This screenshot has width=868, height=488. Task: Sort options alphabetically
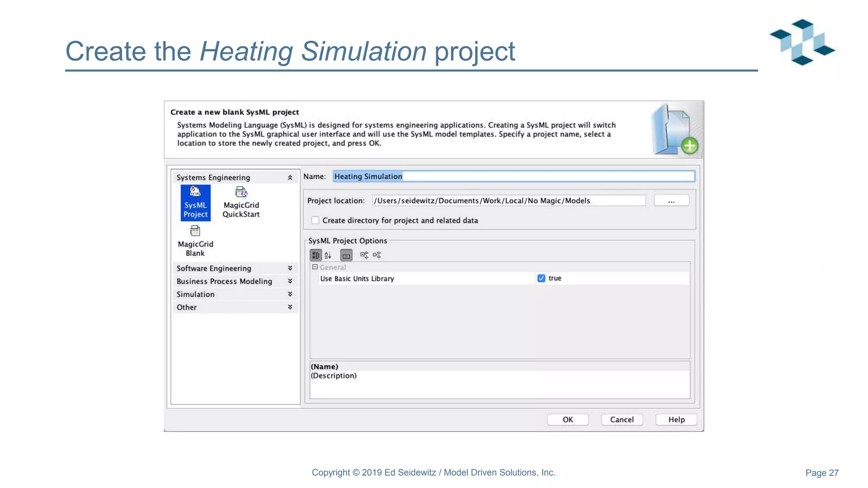(328, 255)
